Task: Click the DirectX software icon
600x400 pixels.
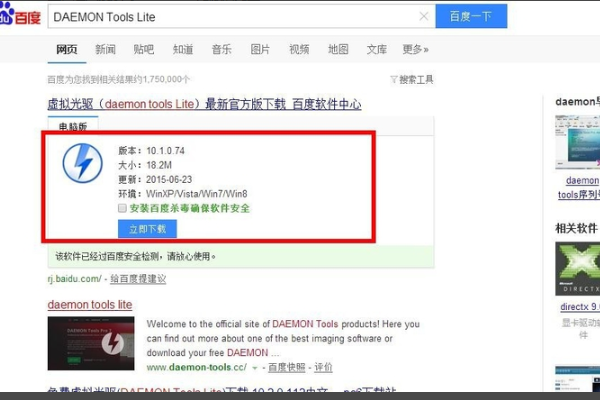Action: (x=577, y=268)
